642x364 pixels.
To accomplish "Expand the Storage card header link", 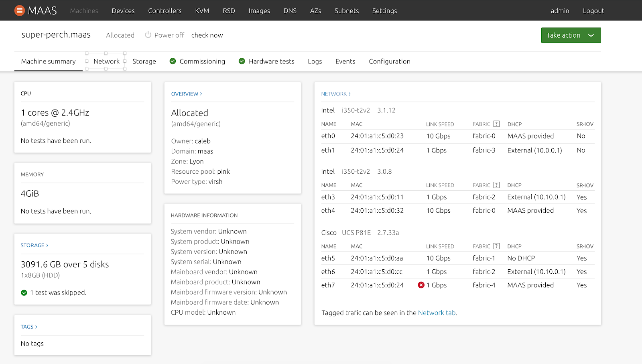I will point(34,245).
